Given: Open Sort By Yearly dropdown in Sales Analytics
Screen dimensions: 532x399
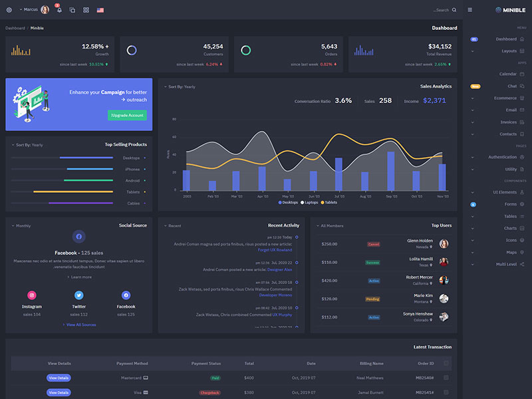Looking at the screenshot, I should [x=180, y=86].
